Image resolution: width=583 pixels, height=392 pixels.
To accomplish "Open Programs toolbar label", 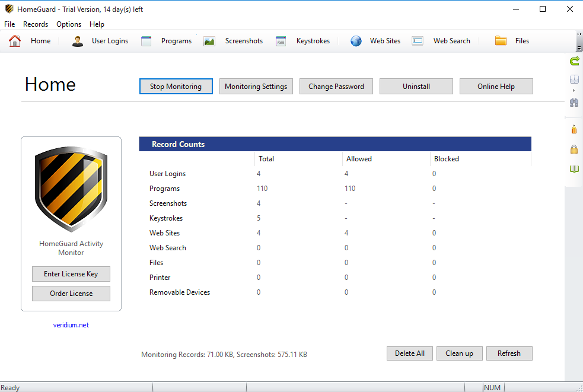I will coord(177,41).
